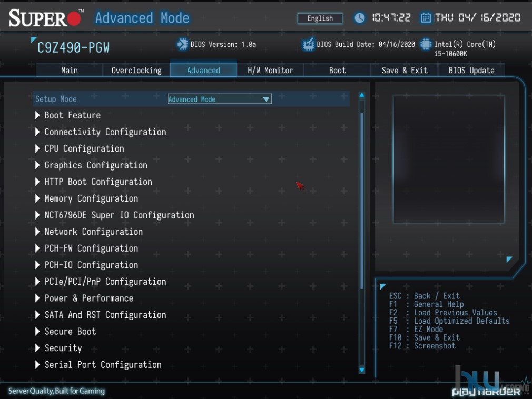Click the Supermicro logo

tap(46, 17)
